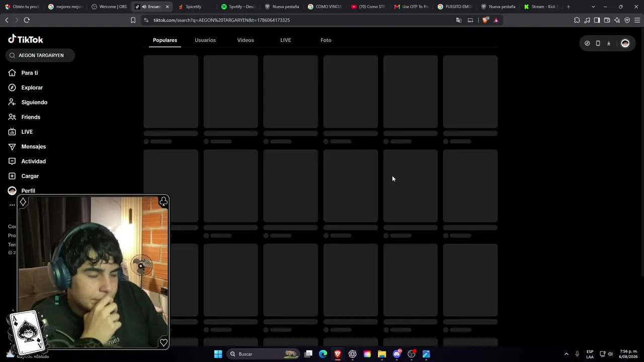Switch to the FUEGITO EMO tab
Image resolution: width=644 pixels, height=362 pixels.
pyautogui.click(x=455, y=7)
